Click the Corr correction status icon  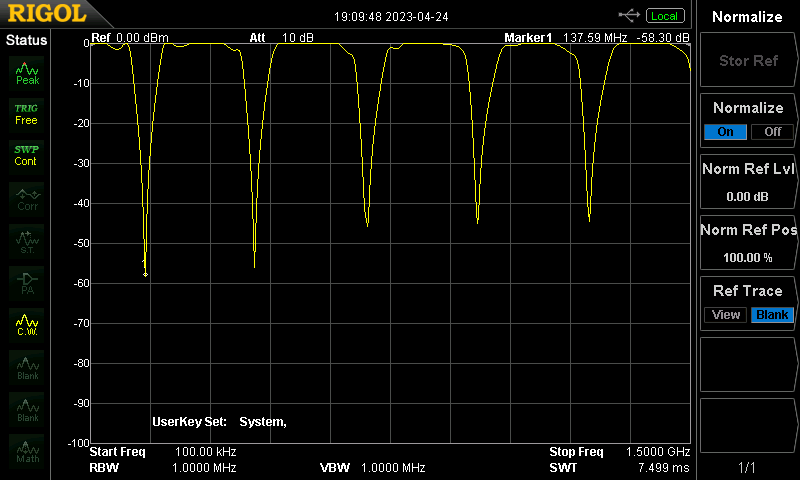point(27,198)
